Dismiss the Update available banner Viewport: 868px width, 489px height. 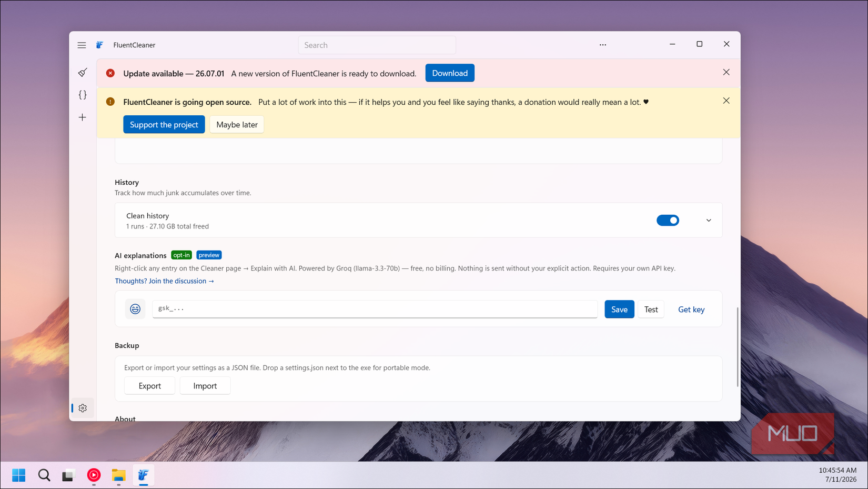[x=726, y=72]
